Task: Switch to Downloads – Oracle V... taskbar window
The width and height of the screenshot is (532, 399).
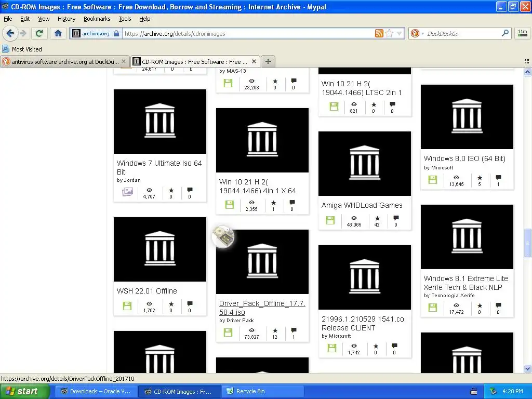Action: tap(96, 391)
